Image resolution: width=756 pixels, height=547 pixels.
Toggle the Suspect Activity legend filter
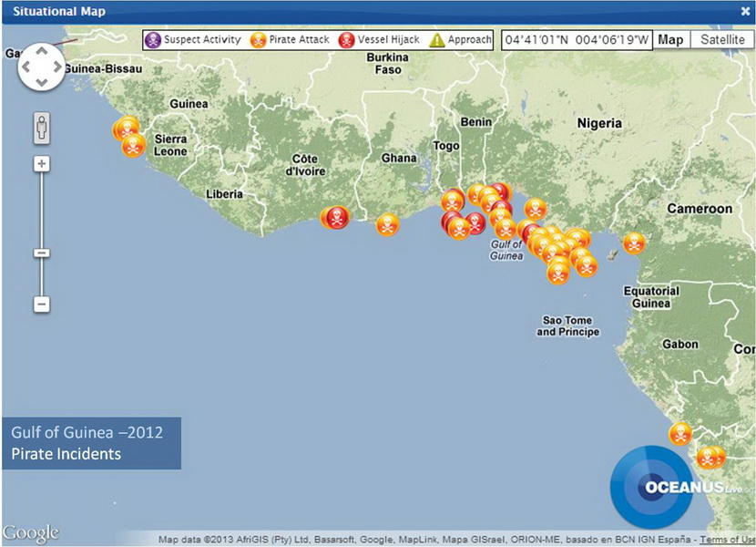click(193, 40)
